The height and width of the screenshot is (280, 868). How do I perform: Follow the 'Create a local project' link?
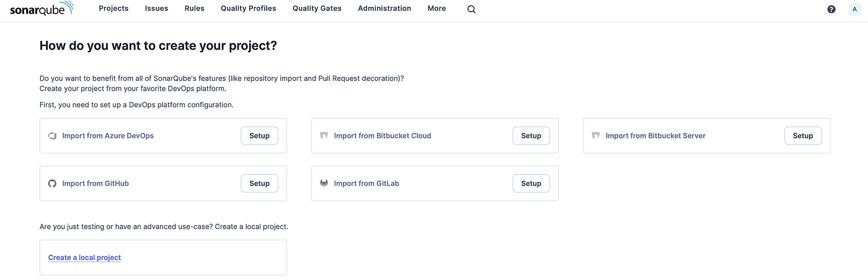click(x=84, y=258)
